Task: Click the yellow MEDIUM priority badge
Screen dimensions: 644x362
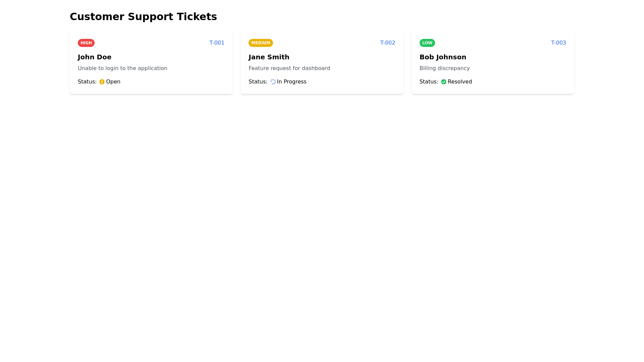Action: (261, 43)
